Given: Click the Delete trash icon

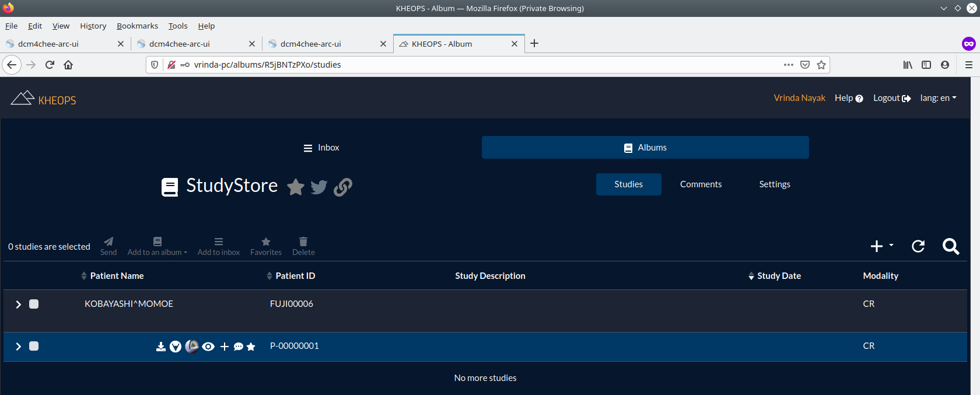Looking at the screenshot, I should (303, 241).
